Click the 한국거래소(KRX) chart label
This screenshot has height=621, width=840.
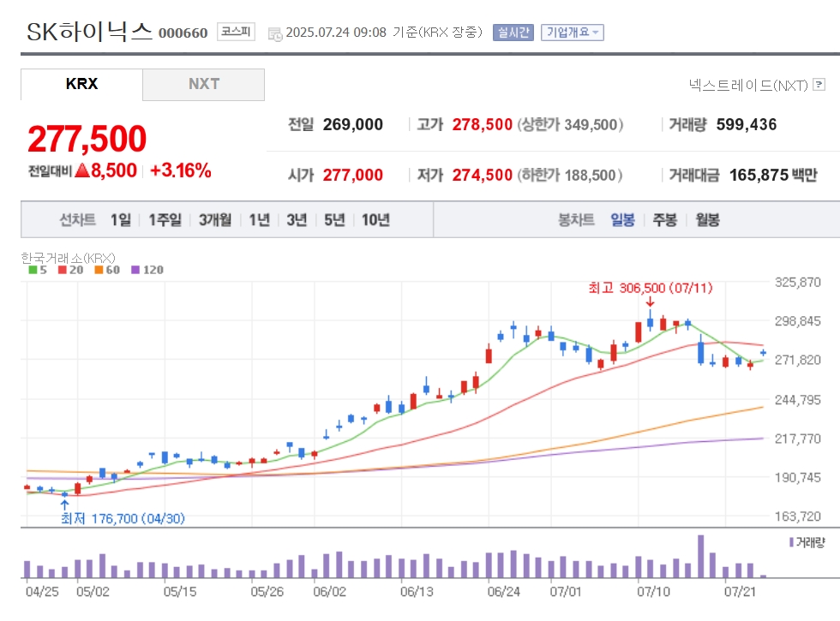pos(68,258)
